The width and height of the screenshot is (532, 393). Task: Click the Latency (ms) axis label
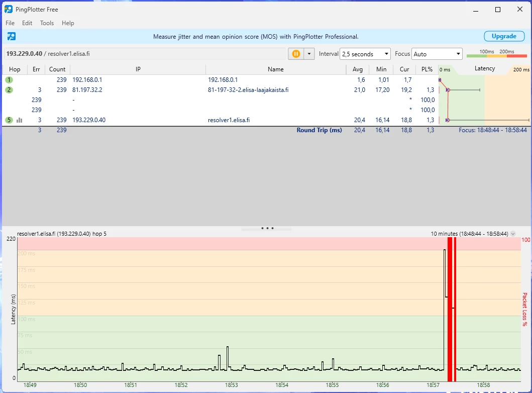click(13, 309)
